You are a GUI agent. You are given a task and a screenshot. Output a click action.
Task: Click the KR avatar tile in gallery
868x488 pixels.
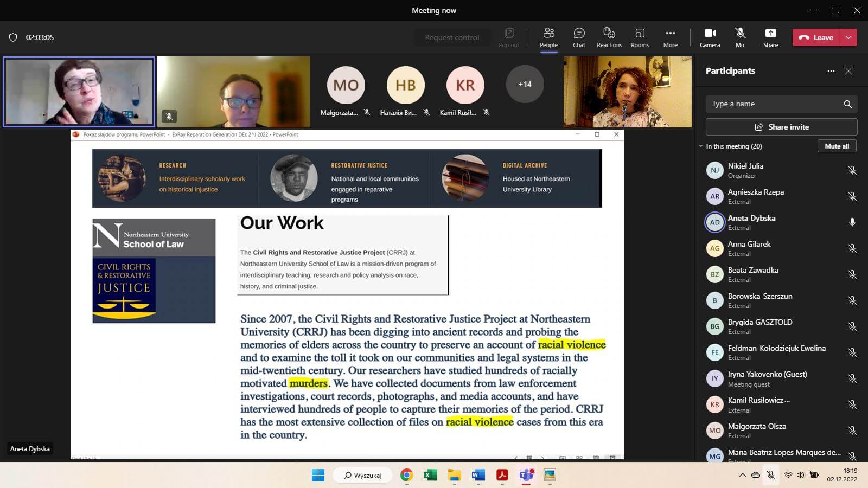(465, 85)
